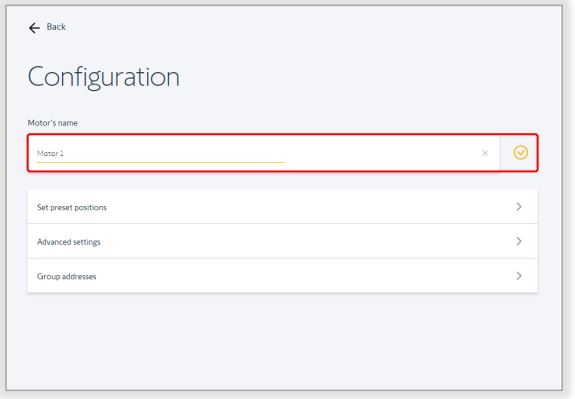Select the Set preset positions menu entry

click(282, 207)
